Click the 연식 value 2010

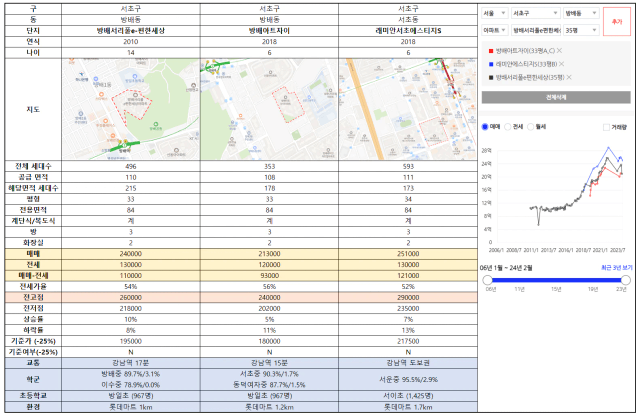[131, 42]
